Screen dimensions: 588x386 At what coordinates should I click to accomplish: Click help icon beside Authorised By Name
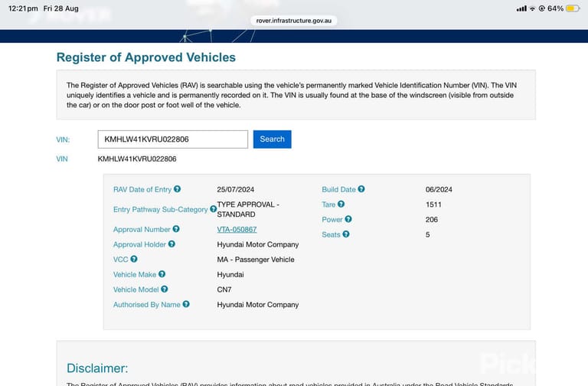point(186,304)
